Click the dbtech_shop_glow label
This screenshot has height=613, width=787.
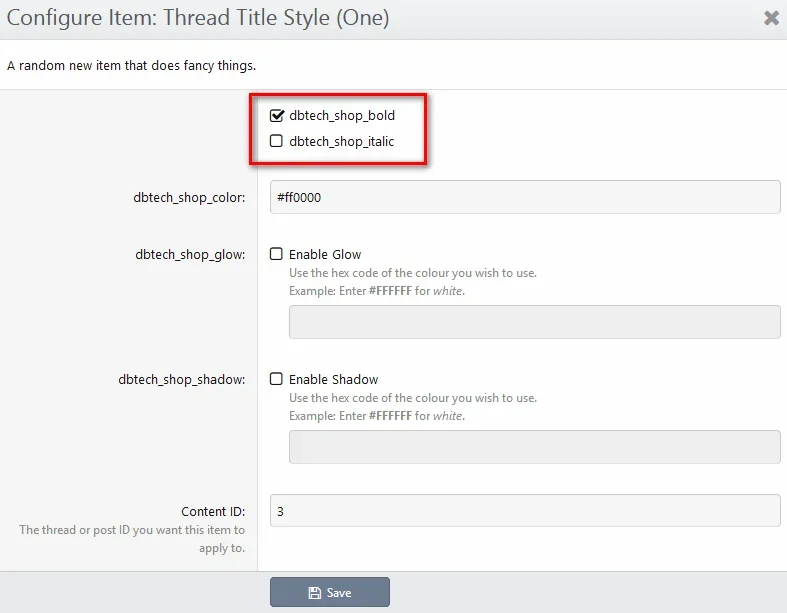point(190,255)
